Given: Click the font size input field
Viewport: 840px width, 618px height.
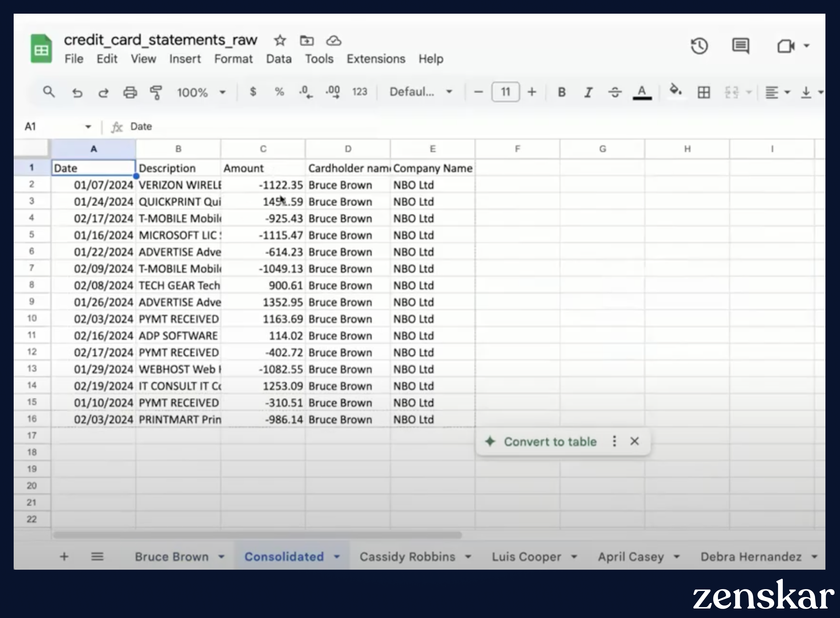Looking at the screenshot, I should [x=505, y=92].
